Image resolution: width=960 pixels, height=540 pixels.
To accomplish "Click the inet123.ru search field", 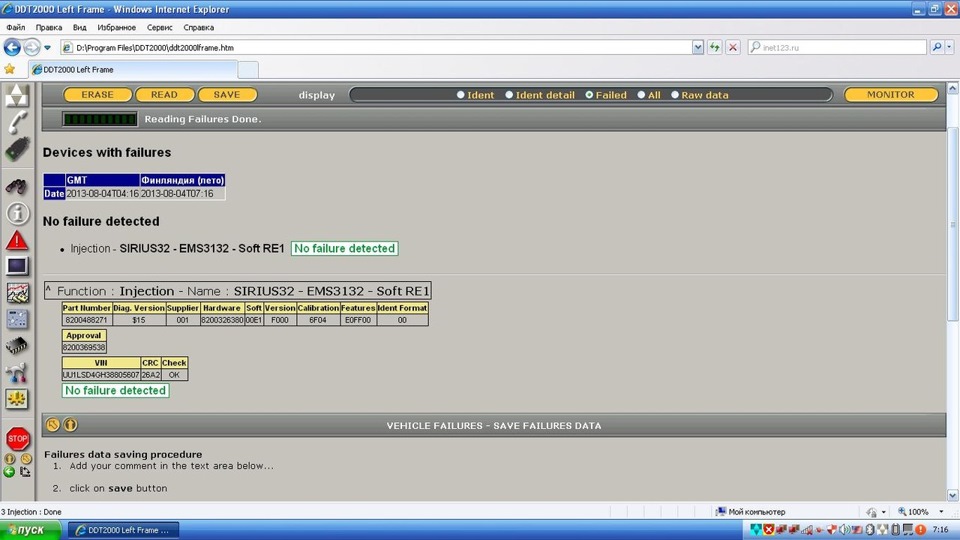I will click(x=837, y=47).
